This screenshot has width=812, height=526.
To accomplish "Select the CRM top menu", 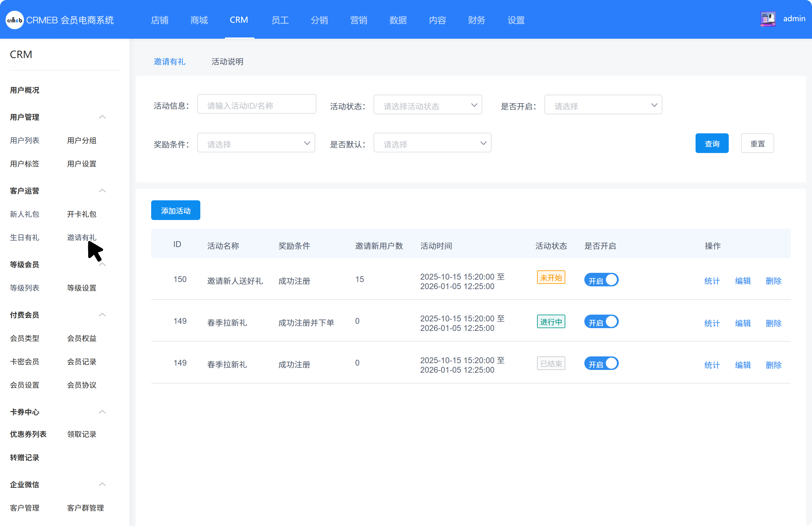I will tap(239, 20).
